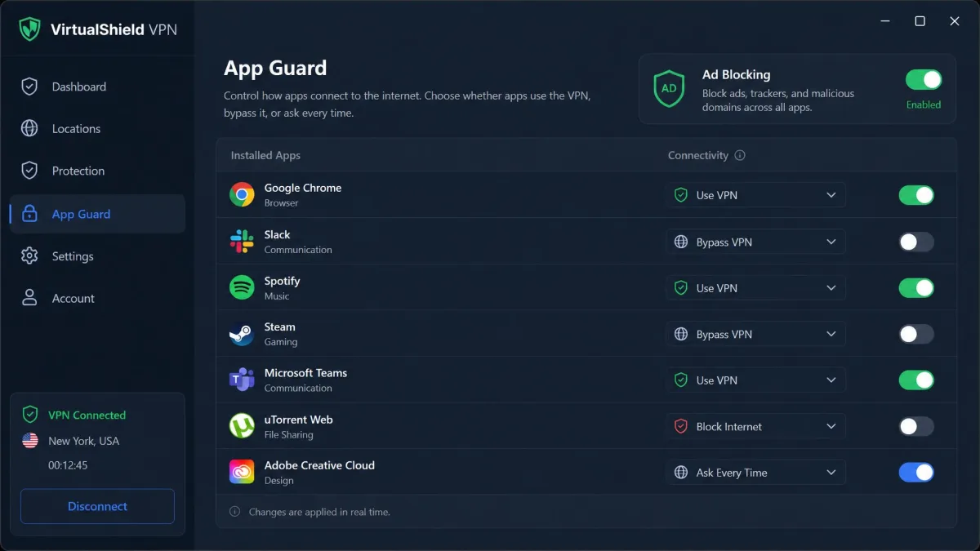Click the Google Chrome app icon
Screen dimensions: 980x551
[x=242, y=194]
